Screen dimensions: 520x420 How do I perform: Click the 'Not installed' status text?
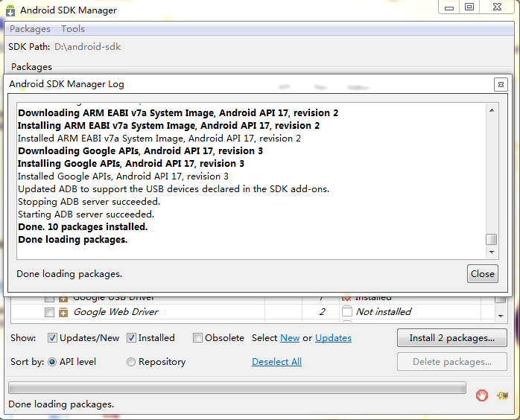[384, 311]
